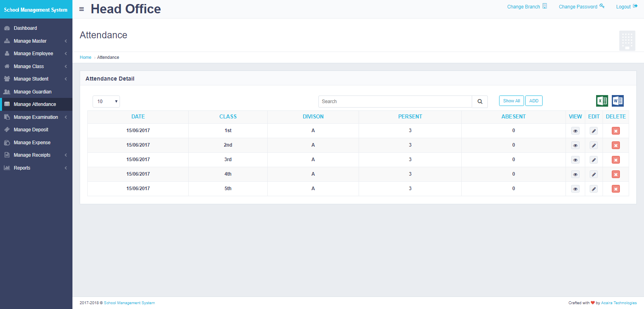Expand the Reports sidebar menu
Screen dimensions: 644x309
22,168
